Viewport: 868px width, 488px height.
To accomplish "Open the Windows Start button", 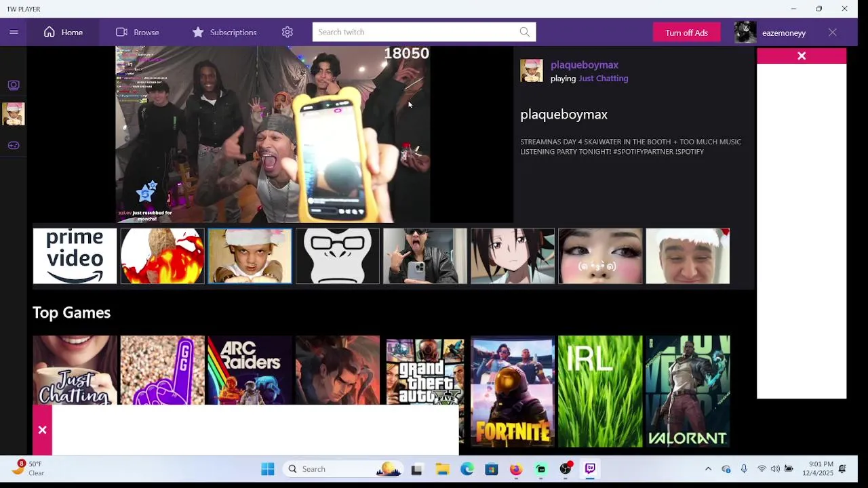I will coord(268,469).
